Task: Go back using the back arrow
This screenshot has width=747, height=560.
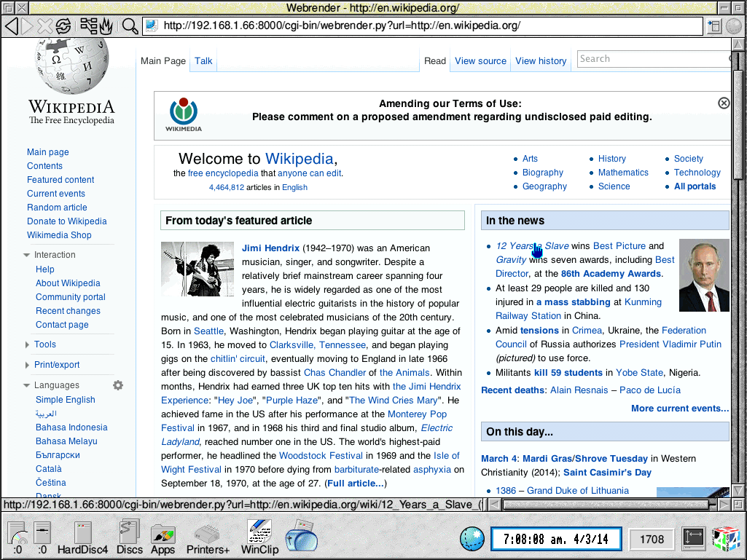Action: 12,25
